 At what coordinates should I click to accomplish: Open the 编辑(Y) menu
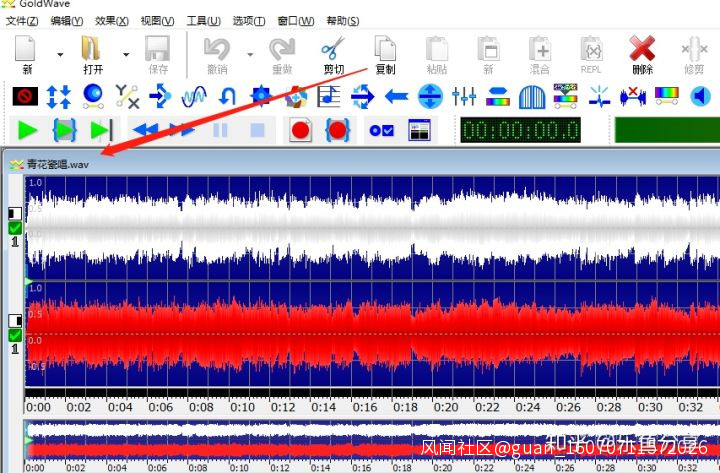point(67,21)
